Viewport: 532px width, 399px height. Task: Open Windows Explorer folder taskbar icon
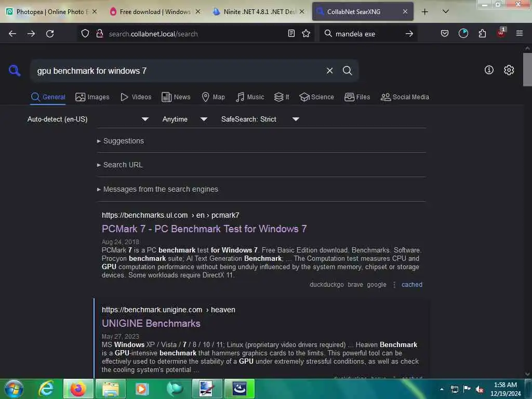(111, 389)
